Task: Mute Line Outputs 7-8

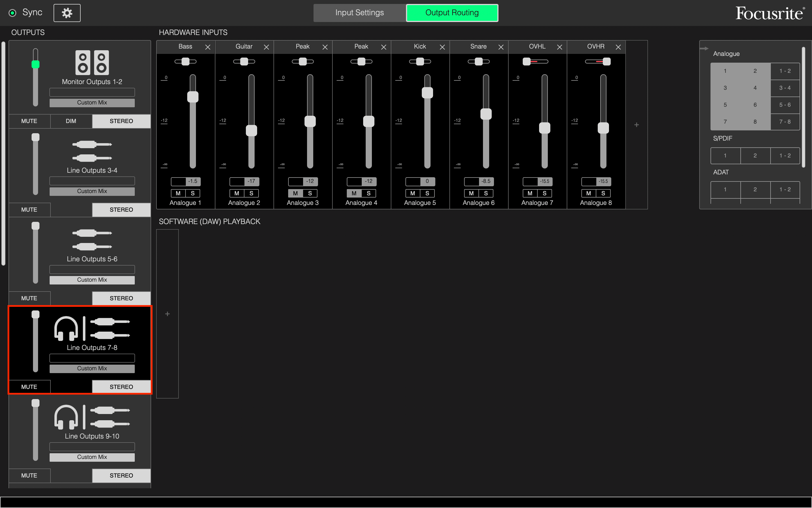Action: [29, 387]
